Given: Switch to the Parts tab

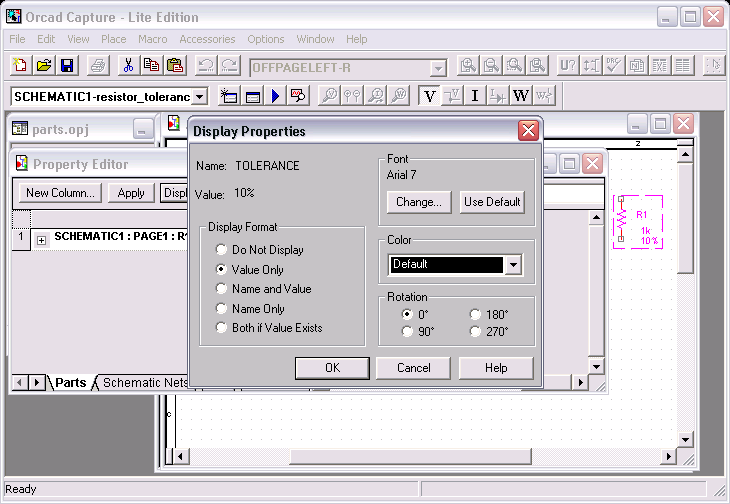Looking at the screenshot, I should coord(70,383).
